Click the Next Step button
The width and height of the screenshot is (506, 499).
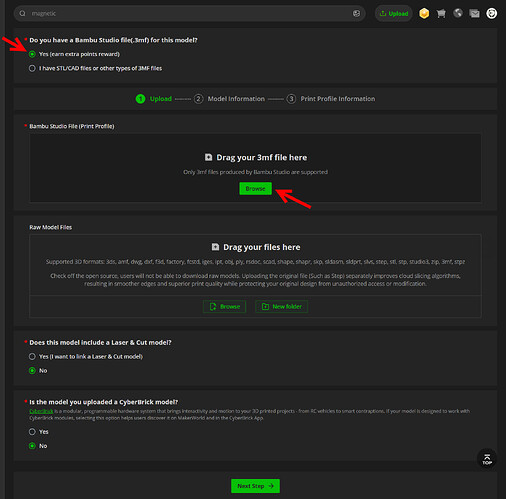(255, 486)
